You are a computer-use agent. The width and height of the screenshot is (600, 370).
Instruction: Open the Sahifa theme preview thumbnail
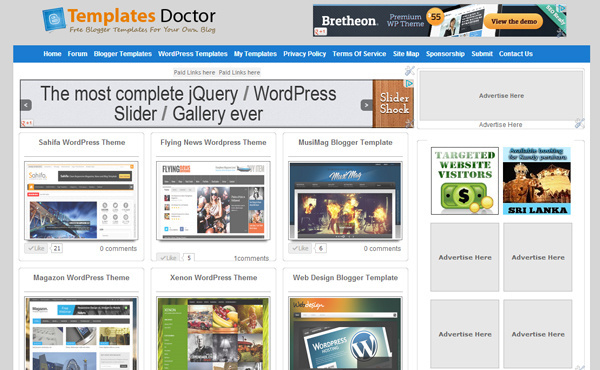[x=81, y=201]
